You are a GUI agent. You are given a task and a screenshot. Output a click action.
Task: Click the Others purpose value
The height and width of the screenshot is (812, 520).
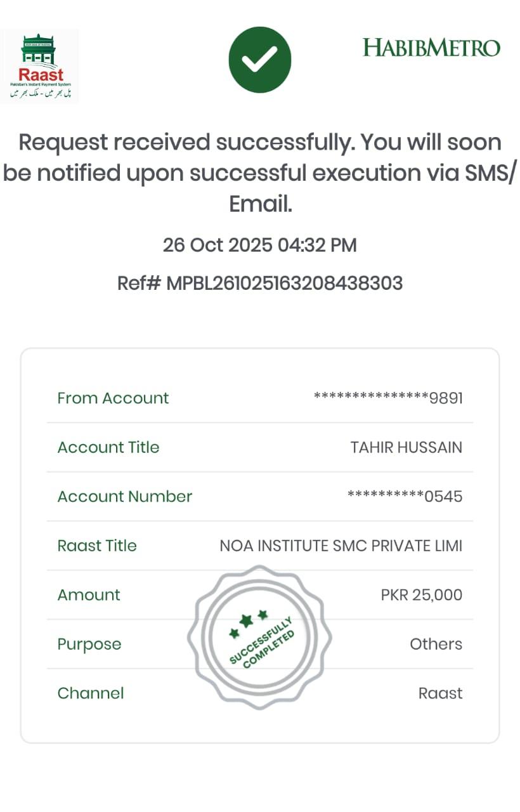click(436, 644)
